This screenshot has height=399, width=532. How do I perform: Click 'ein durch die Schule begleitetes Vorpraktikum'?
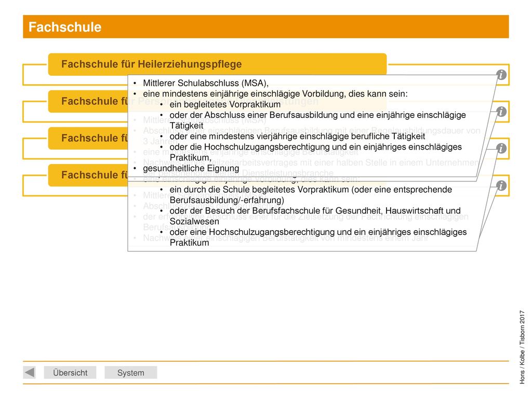coord(311,195)
